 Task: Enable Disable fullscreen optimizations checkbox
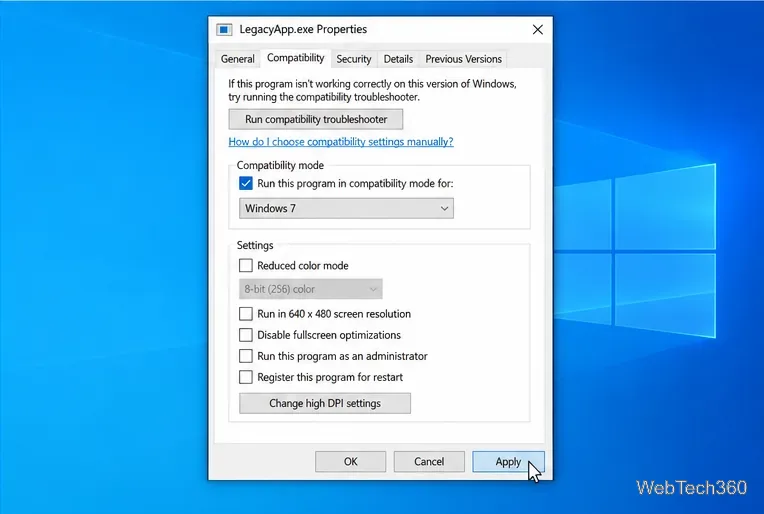click(246, 335)
